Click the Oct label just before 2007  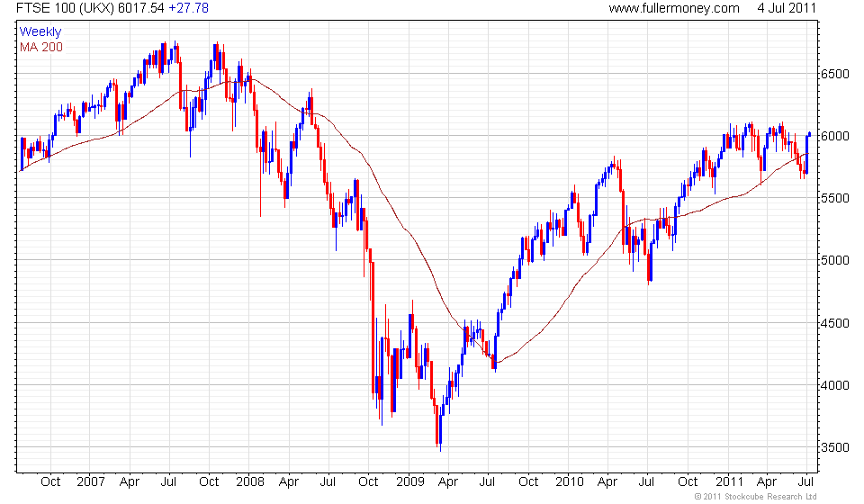(x=50, y=482)
